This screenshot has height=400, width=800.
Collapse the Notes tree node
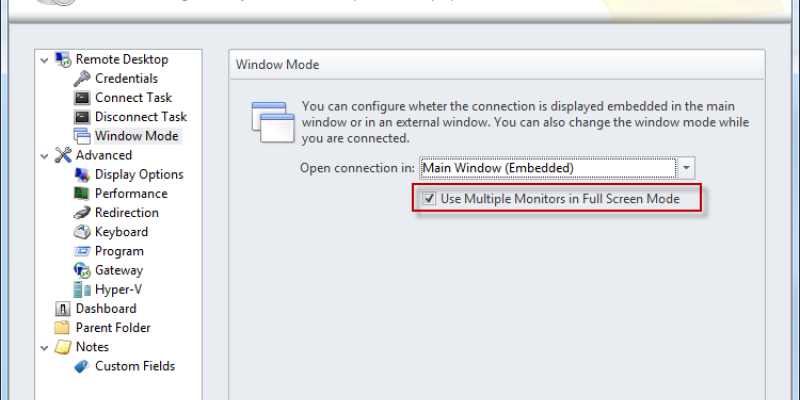coord(44,348)
